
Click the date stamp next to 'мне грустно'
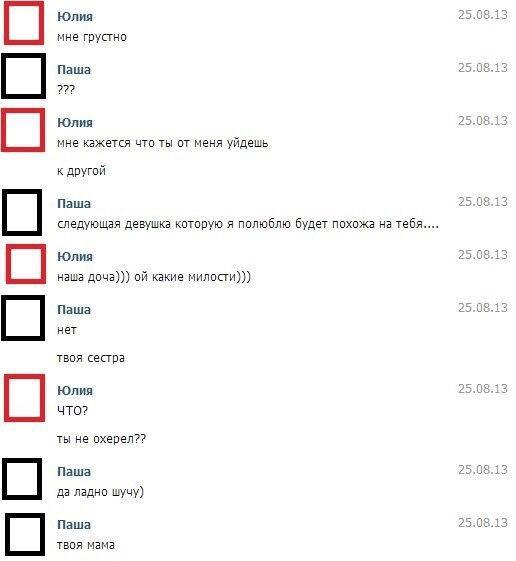coord(483,15)
